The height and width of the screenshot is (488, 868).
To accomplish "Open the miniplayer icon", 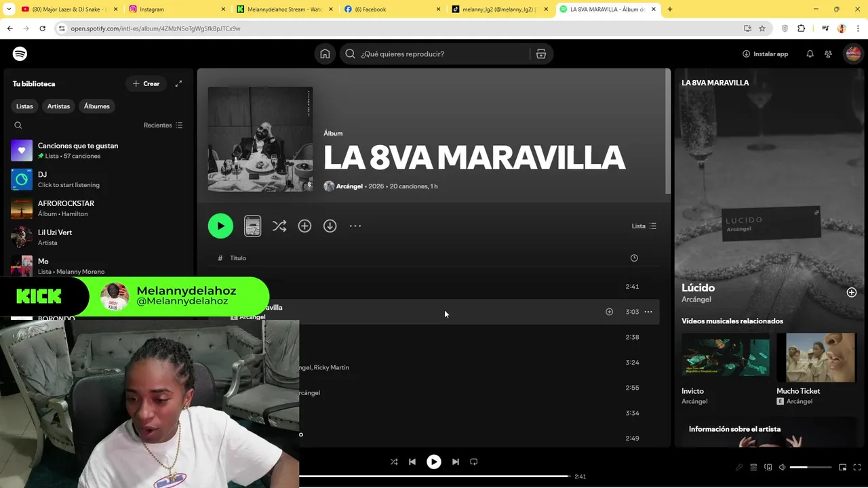I will (843, 467).
